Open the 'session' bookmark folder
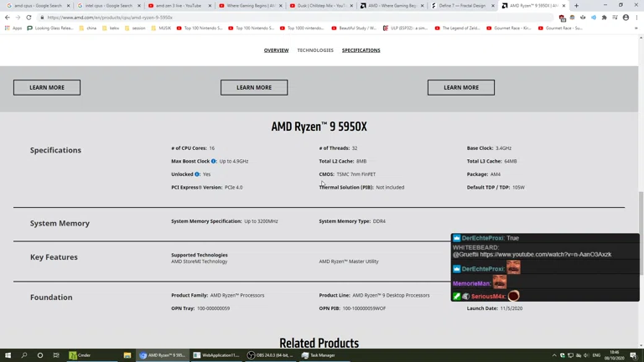 [135, 28]
